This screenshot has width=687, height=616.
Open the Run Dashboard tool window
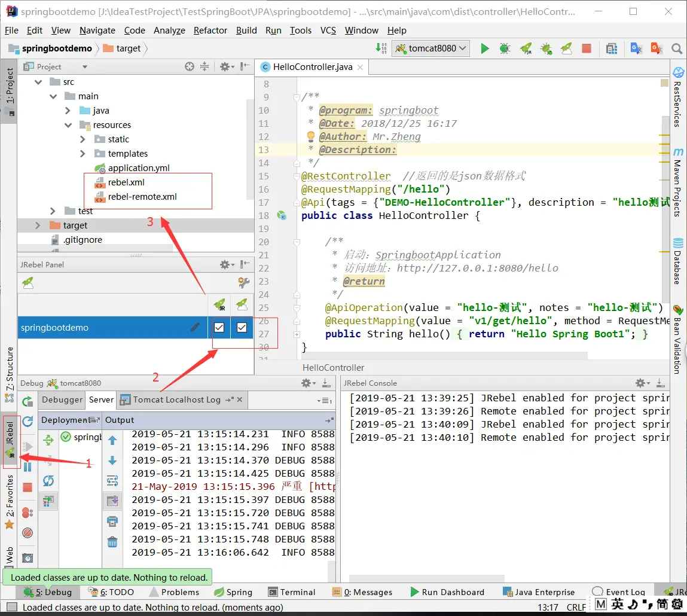[x=447, y=592]
